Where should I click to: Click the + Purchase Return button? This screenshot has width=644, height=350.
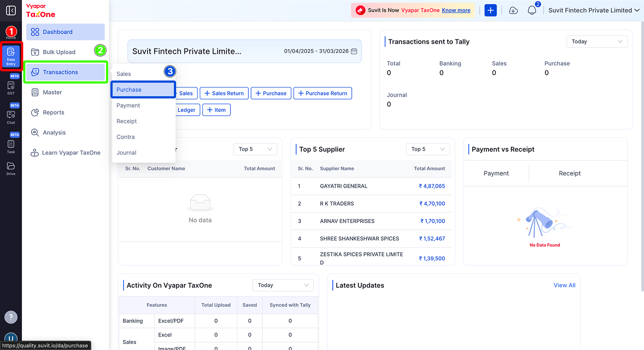(322, 93)
